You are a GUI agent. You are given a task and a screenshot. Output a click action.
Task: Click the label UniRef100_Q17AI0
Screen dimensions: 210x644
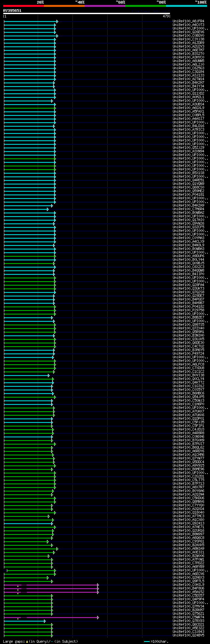188,220
